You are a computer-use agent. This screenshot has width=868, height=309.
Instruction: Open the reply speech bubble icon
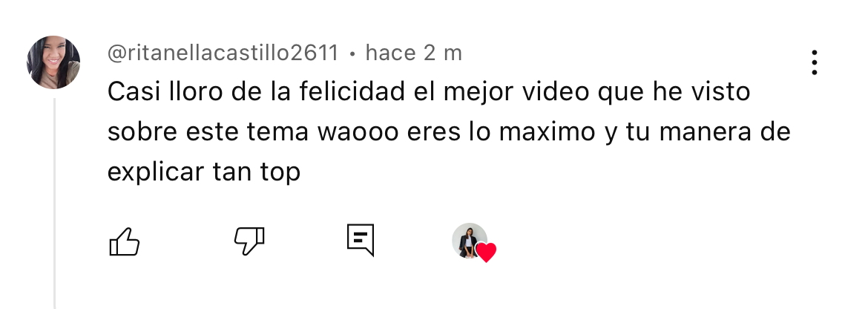click(361, 241)
